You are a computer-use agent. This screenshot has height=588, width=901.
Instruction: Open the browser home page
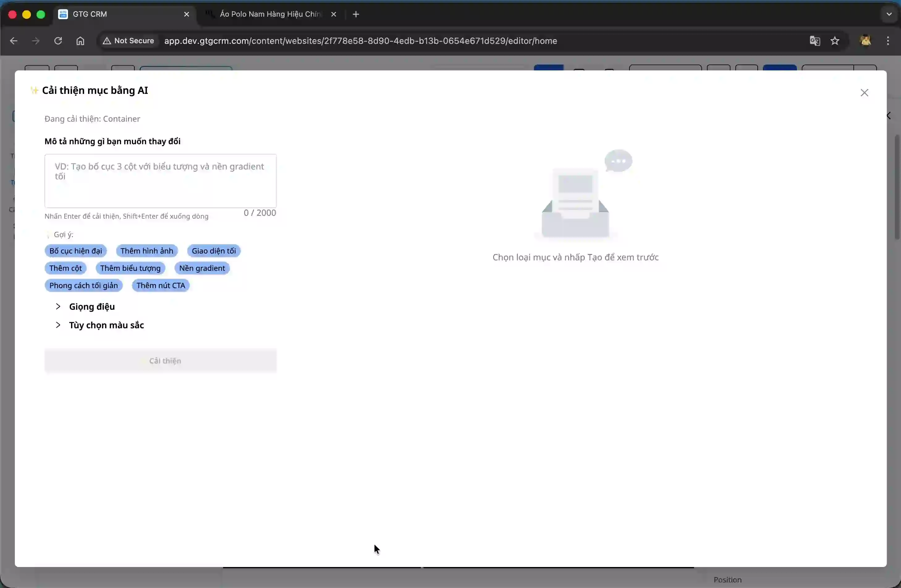tap(80, 41)
